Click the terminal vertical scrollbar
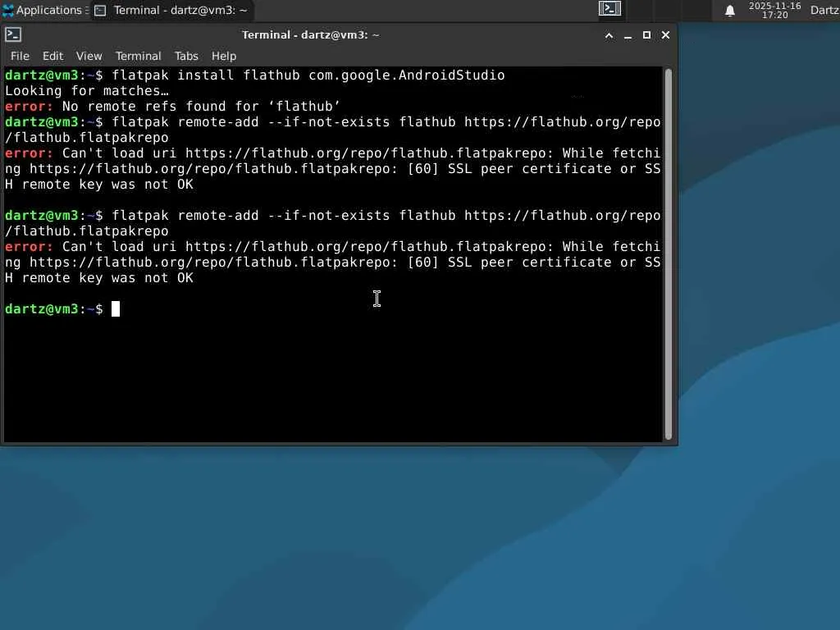The image size is (840, 630). (668, 254)
